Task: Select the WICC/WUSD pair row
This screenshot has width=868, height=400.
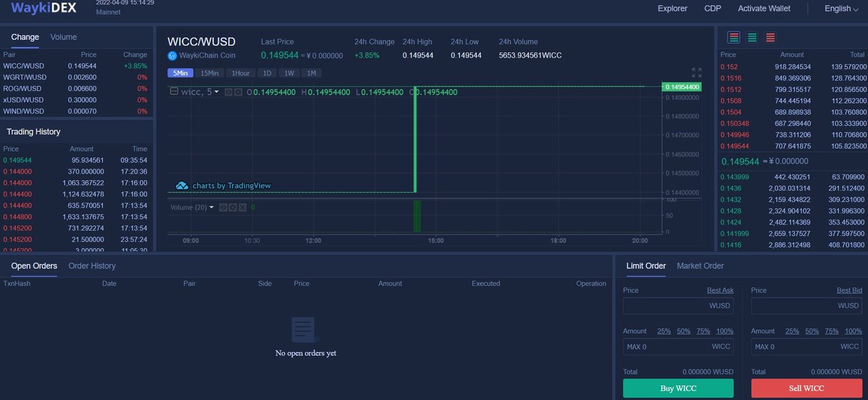Action: point(75,66)
